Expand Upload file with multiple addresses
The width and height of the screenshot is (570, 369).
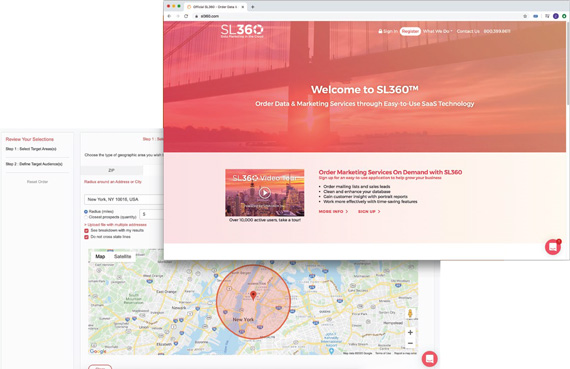(x=115, y=225)
